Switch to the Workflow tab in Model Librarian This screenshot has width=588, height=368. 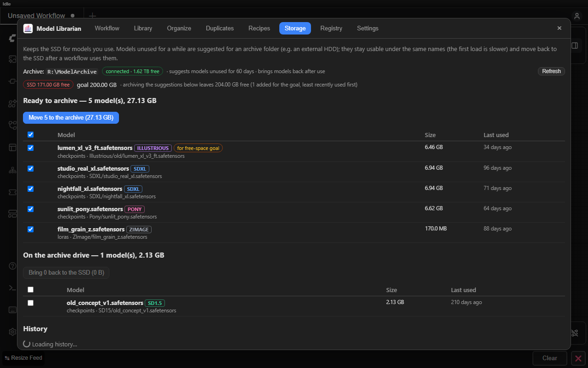point(107,29)
